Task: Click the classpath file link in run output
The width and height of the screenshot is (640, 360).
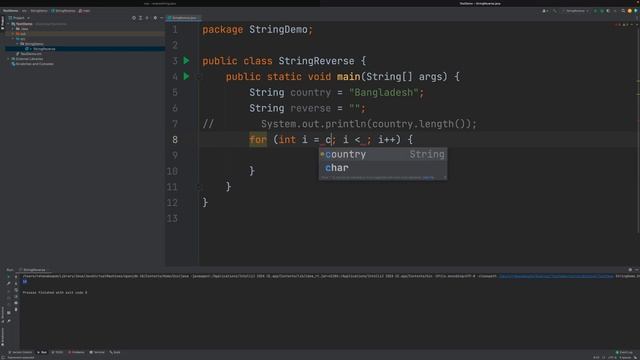Action: (x=556, y=276)
